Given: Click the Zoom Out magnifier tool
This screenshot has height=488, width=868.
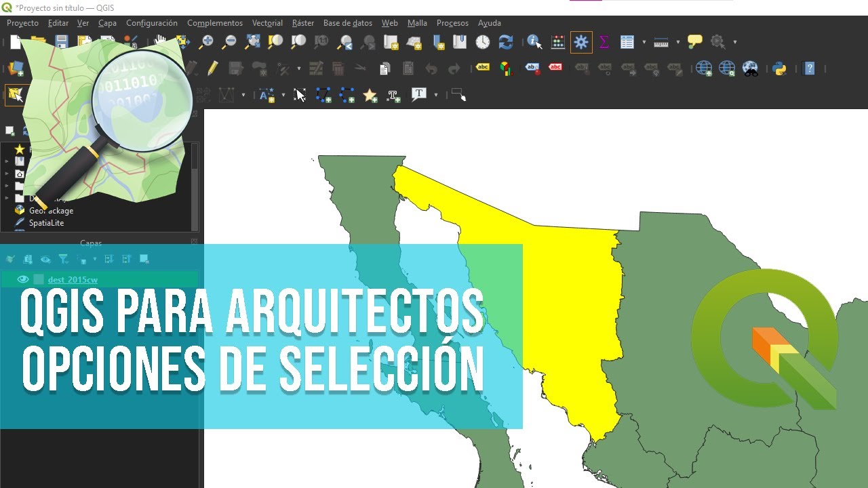Looking at the screenshot, I should 229,42.
